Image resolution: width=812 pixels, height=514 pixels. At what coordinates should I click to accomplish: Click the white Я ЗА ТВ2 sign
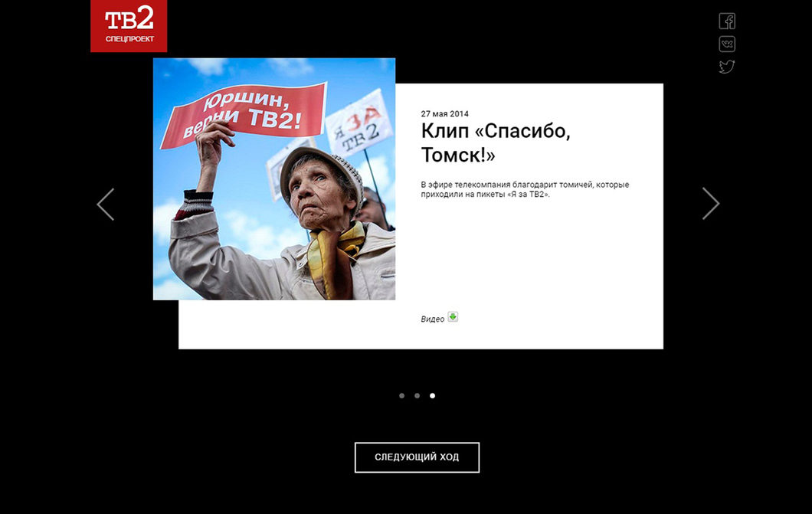[x=359, y=123]
